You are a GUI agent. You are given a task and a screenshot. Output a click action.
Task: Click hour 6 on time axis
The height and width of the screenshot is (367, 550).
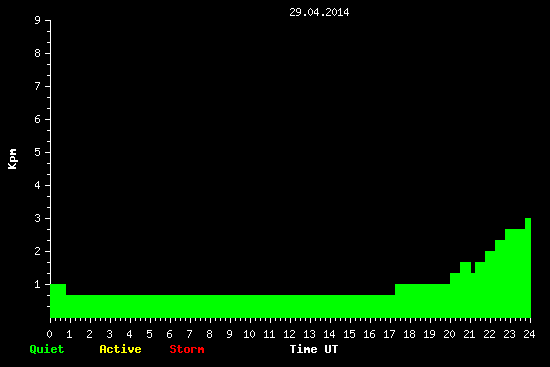pos(169,334)
